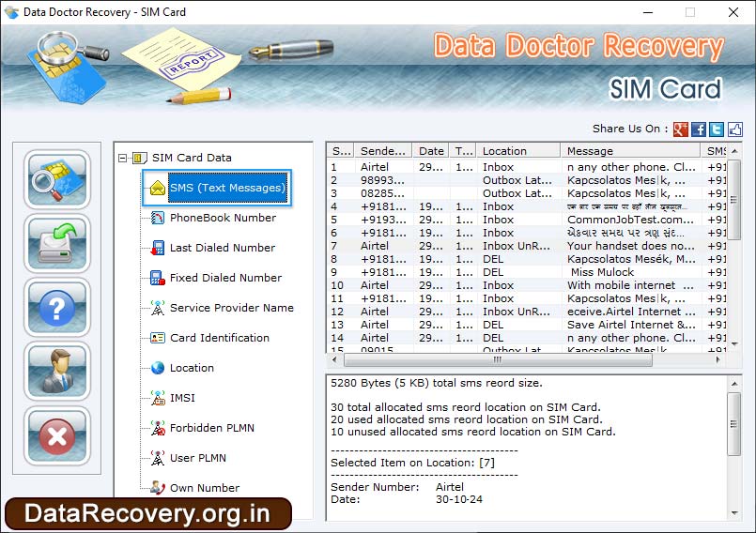Select row 5 CommonJobTest.com message

(527, 220)
